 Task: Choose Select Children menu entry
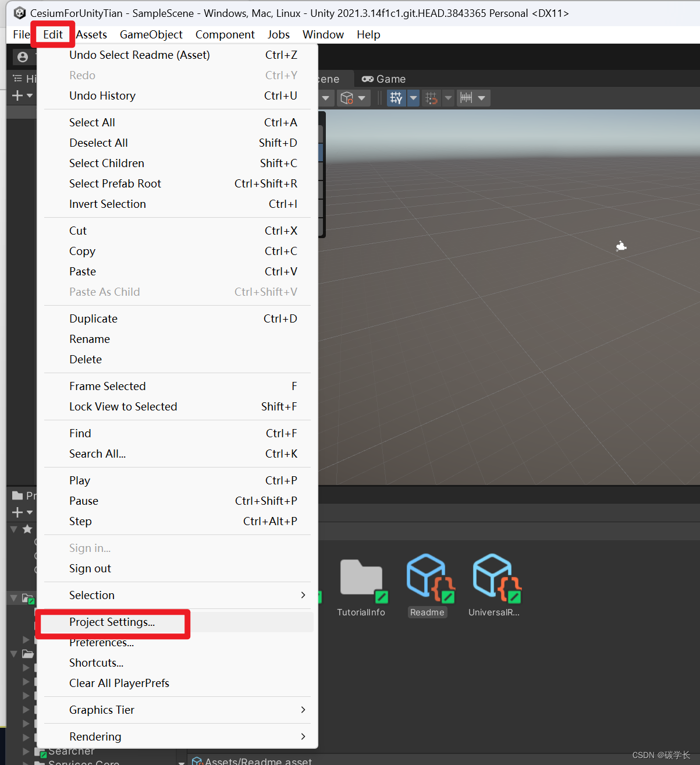[x=177, y=163]
